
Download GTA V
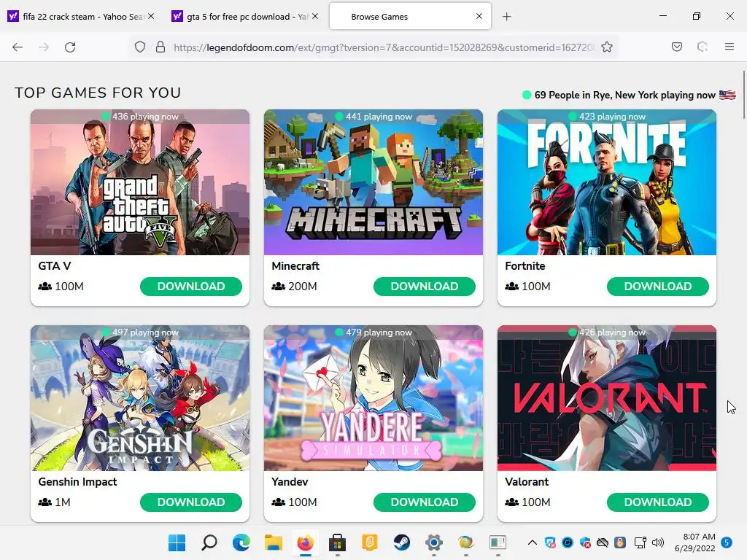click(191, 286)
